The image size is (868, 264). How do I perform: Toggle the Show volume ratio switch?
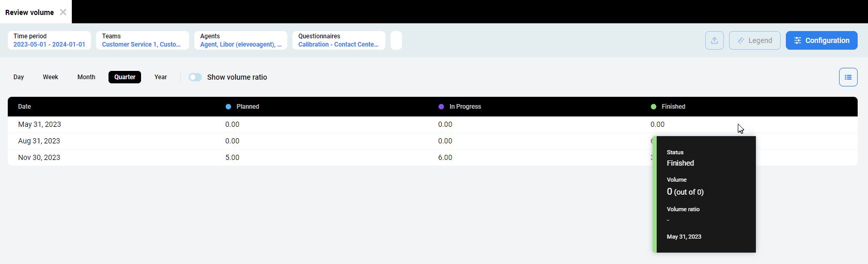click(195, 77)
